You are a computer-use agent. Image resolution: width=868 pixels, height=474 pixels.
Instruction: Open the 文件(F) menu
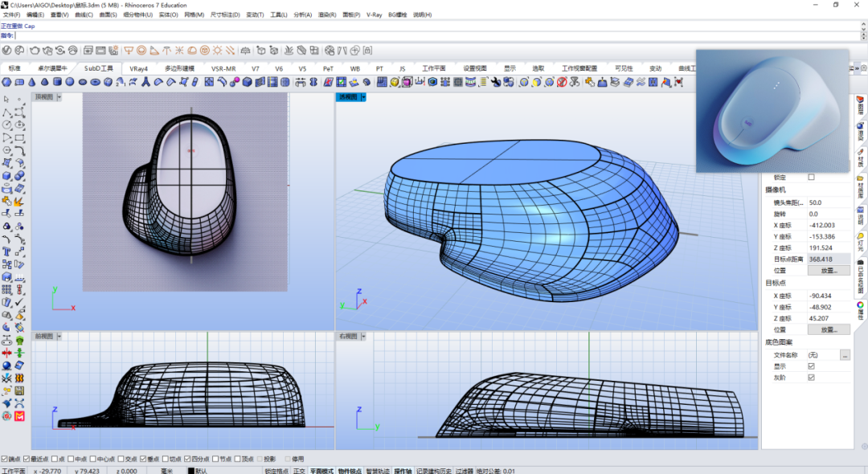click(x=11, y=15)
